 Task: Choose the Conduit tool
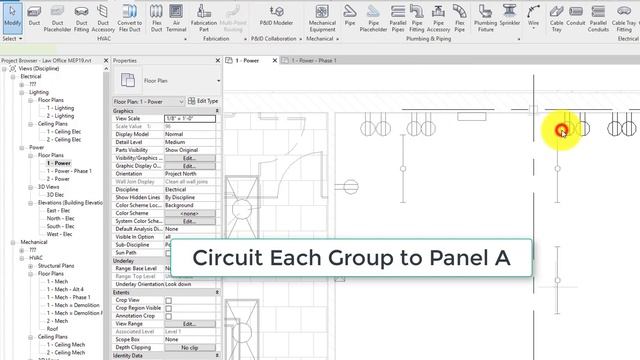[x=576, y=16]
